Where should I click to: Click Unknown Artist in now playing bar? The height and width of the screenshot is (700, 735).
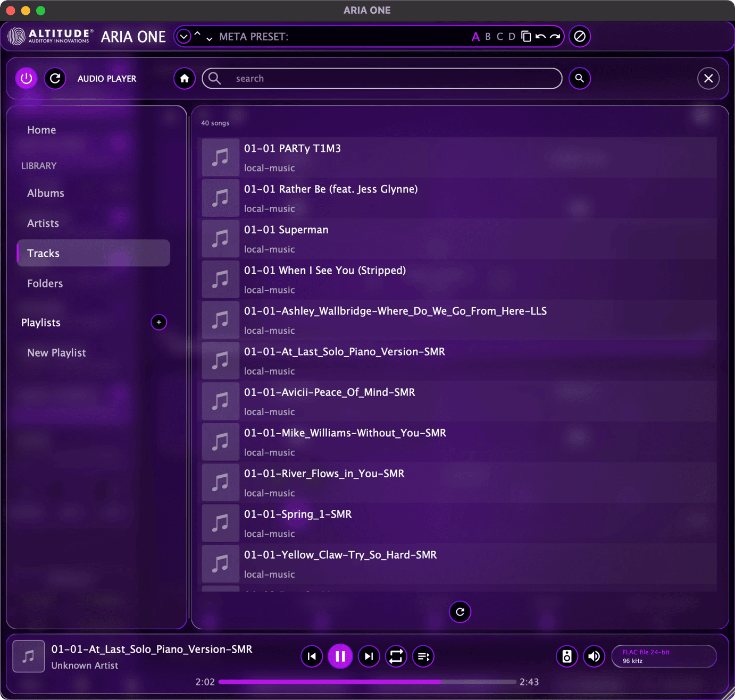tap(85, 665)
